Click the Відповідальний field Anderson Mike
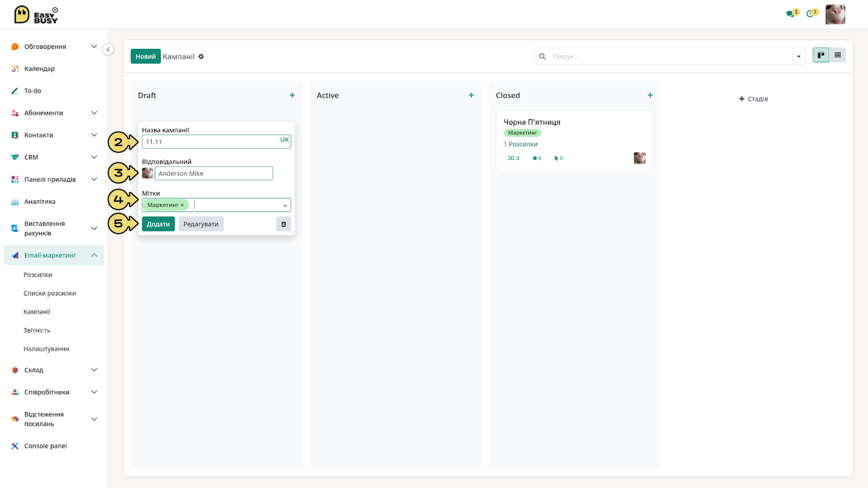This screenshot has width=868, height=488. (214, 174)
